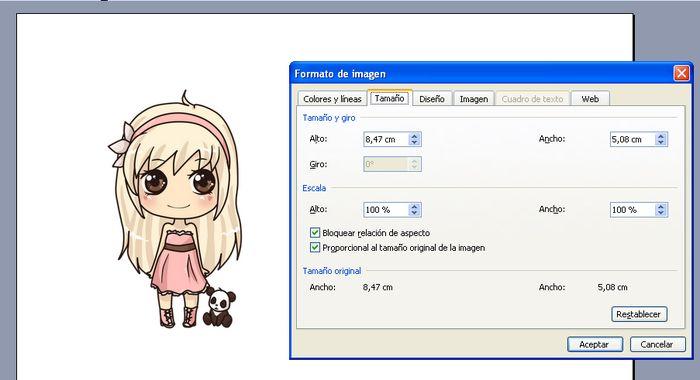Image resolution: width=700 pixels, height=380 pixels.
Task: Click the Alto scale field showing 100 %
Action: (x=386, y=210)
